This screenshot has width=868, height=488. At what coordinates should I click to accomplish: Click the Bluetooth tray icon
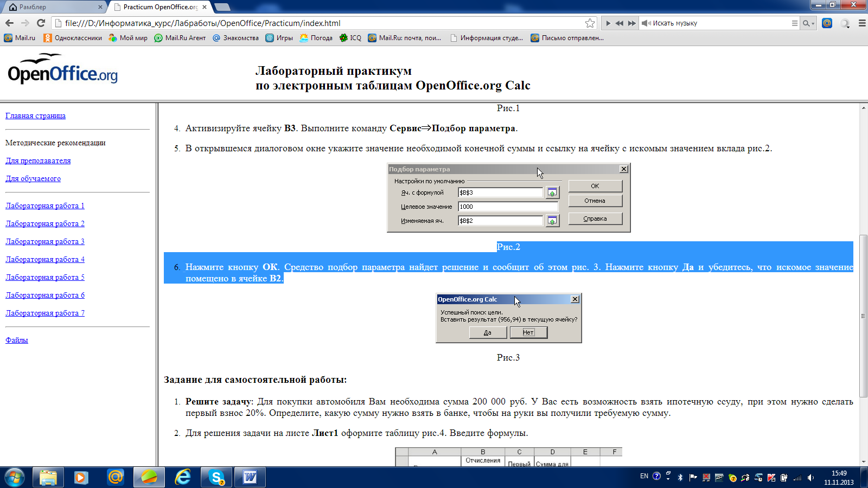point(680,478)
